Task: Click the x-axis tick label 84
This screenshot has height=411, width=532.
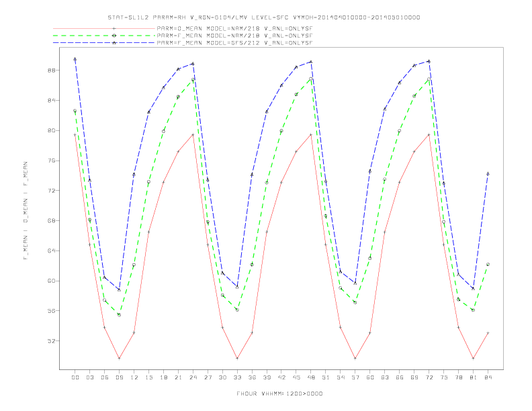Action: tap(488, 377)
